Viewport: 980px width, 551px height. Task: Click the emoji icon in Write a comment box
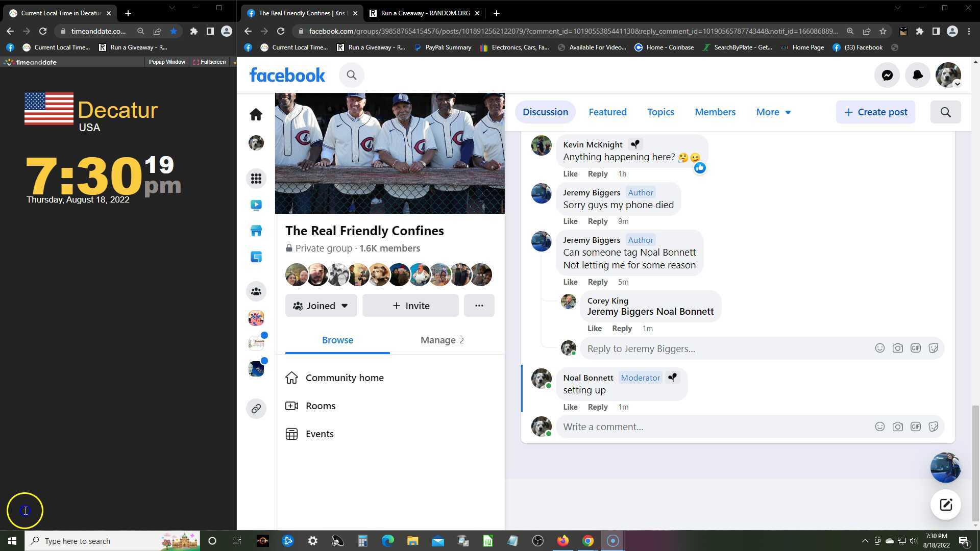coord(879,427)
